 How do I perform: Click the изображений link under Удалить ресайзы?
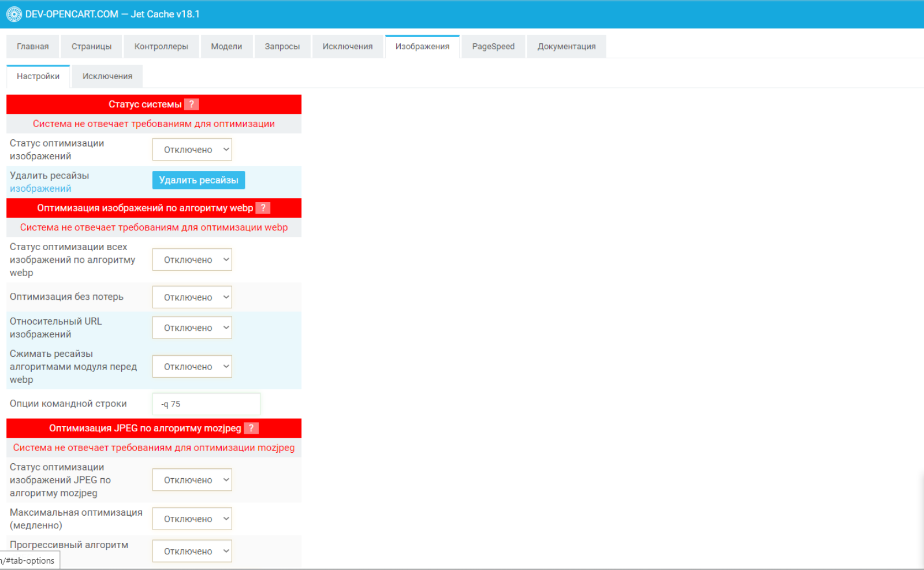point(40,188)
